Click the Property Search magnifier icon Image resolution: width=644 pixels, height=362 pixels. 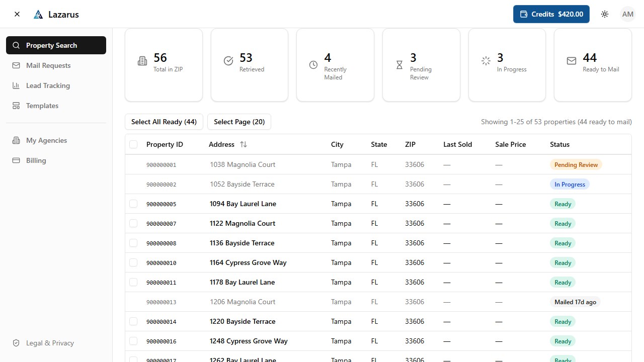tap(16, 45)
